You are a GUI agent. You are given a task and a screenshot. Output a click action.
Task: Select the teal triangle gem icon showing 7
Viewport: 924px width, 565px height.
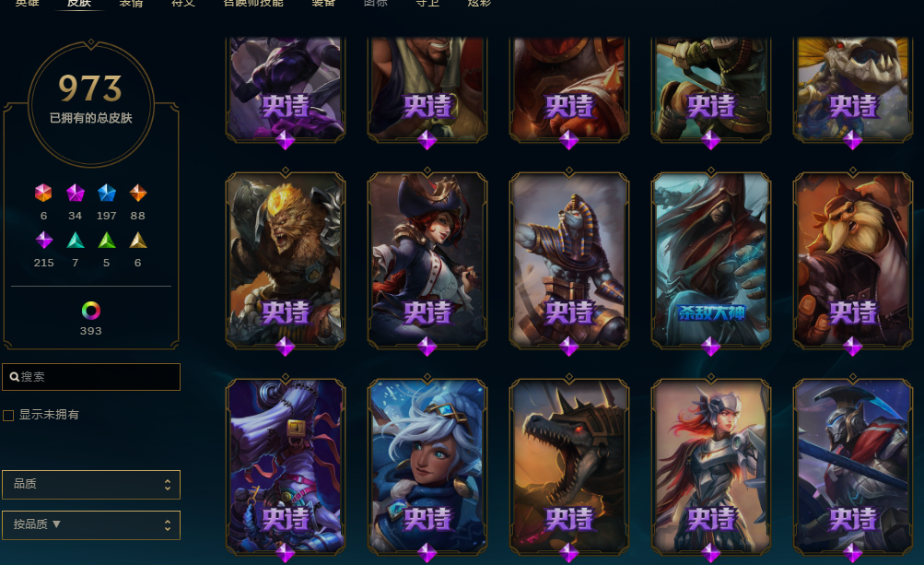click(x=76, y=240)
